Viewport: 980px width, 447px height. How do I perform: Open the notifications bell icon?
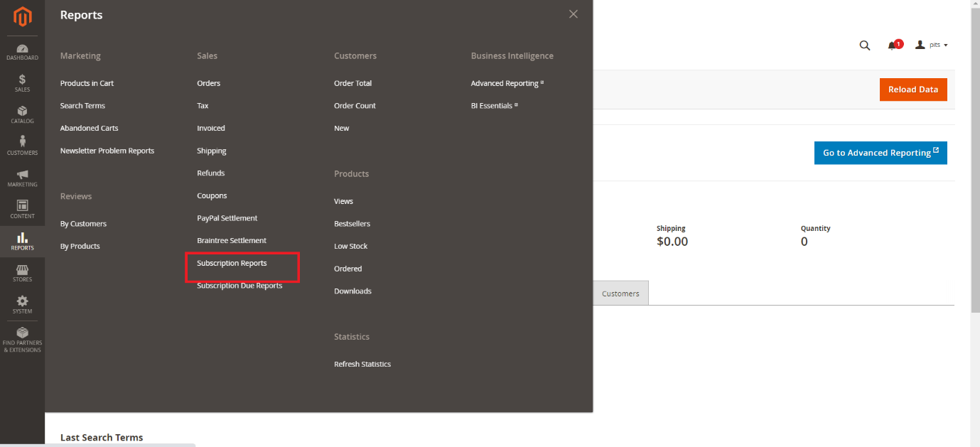[x=894, y=45]
